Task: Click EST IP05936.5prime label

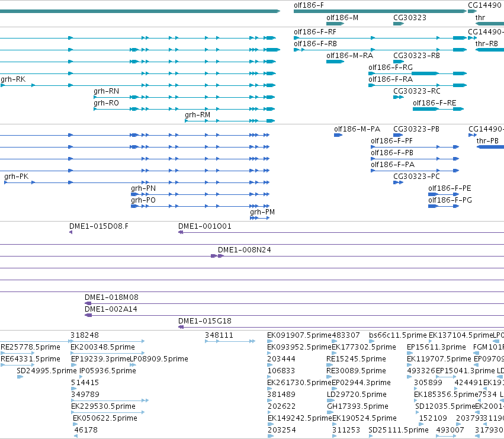Action: click(x=108, y=371)
